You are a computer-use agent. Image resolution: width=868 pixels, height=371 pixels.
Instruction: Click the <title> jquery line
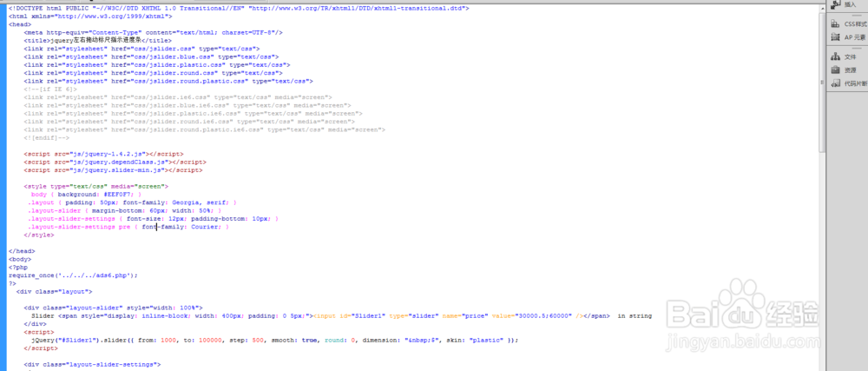[x=98, y=41]
